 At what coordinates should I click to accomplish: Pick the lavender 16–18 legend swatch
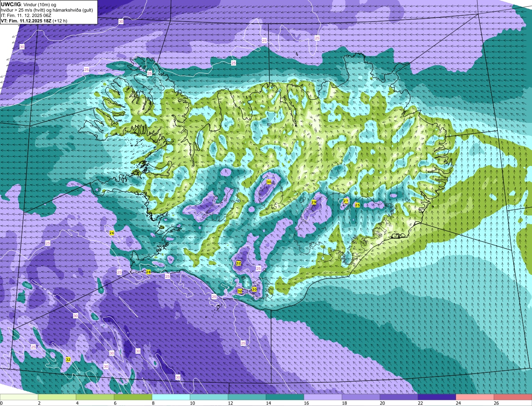point(323,397)
